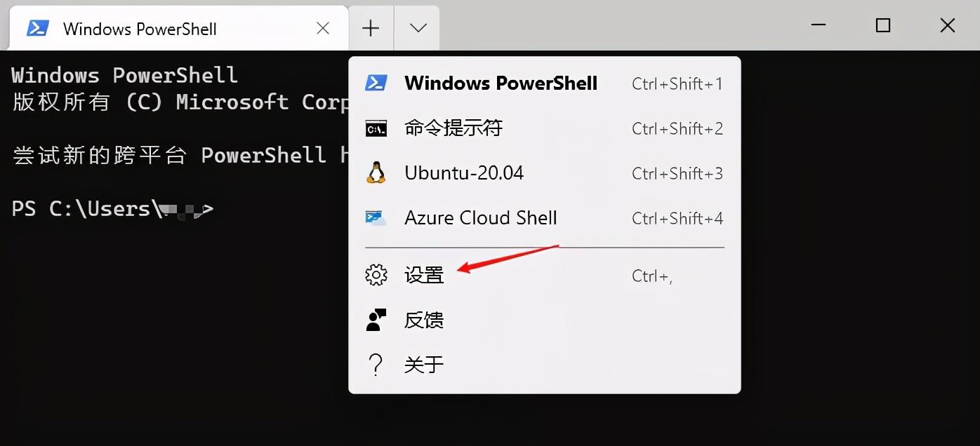Close the Windows PowerShell tab
This screenshot has width=980, height=446.
323,28
